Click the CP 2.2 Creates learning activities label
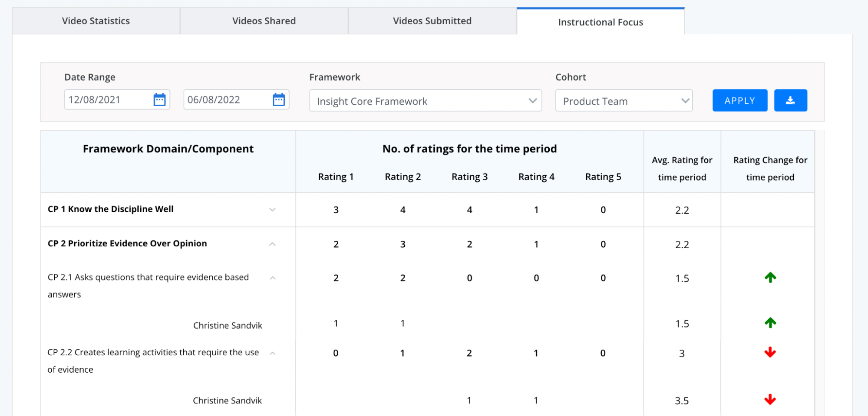 point(153,360)
